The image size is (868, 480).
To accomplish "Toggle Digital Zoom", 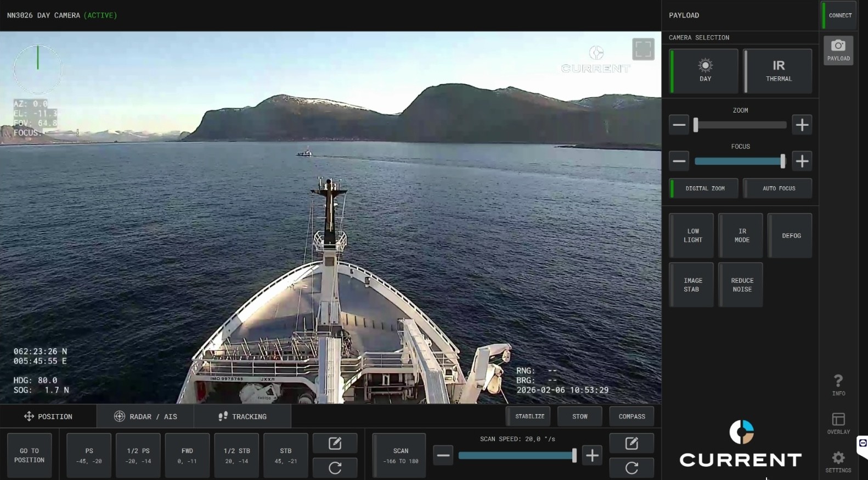I will [x=704, y=188].
